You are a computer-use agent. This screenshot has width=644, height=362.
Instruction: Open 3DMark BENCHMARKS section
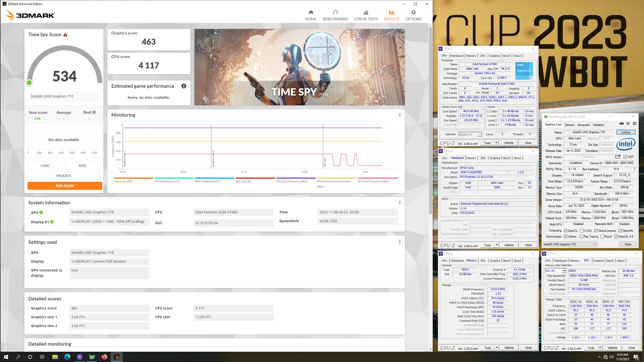335,15
